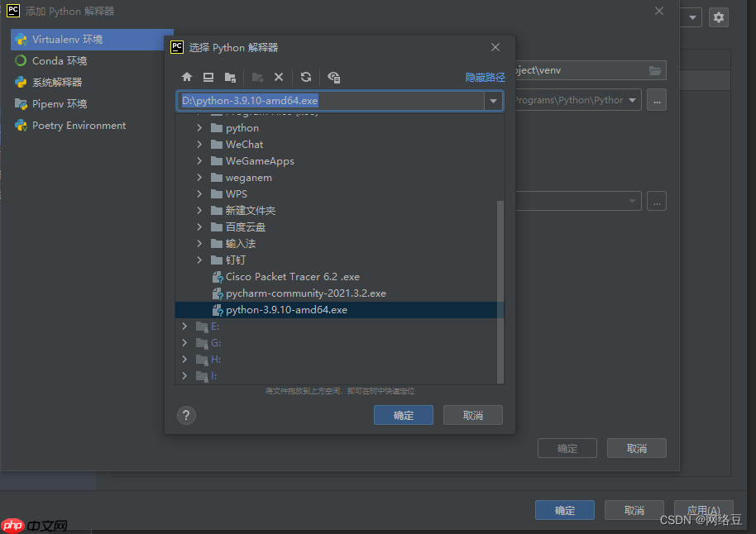Select 系统解释器 in sidebar

click(x=88, y=83)
